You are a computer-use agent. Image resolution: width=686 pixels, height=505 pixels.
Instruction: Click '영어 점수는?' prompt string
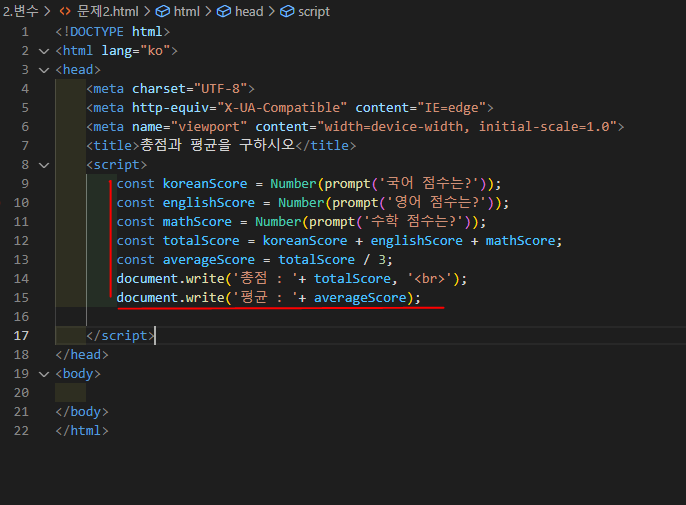[x=437, y=202]
